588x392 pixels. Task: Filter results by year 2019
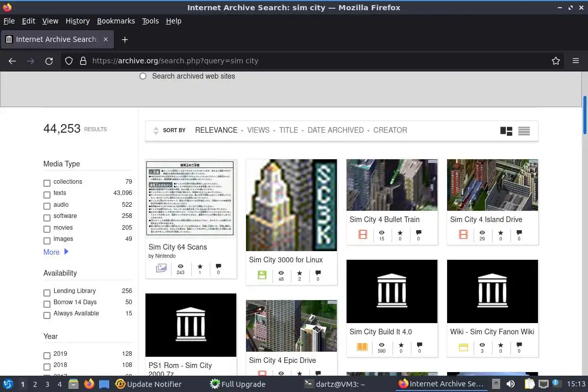click(x=47, y=355)
